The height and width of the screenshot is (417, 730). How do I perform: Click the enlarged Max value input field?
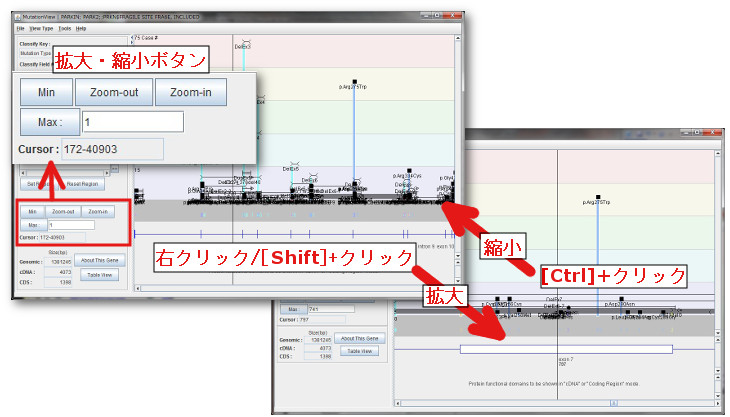pos(133,122)
